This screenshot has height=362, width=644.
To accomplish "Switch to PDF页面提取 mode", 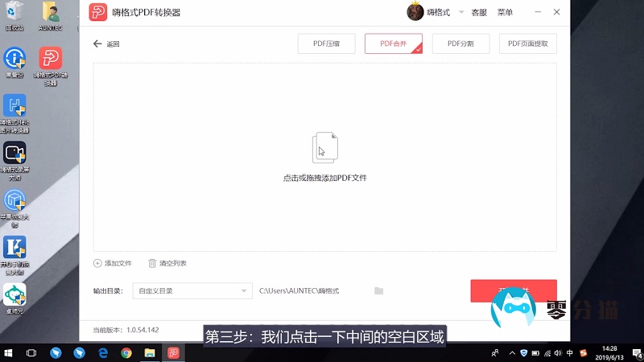I will click(528, 43).
